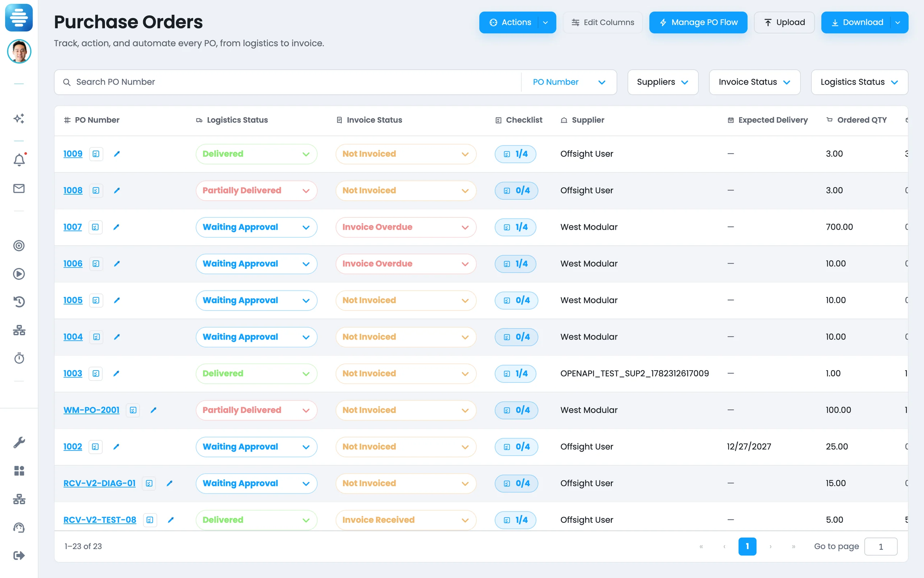Click expected delivery 12/27/2027 cell

point(749,447)
